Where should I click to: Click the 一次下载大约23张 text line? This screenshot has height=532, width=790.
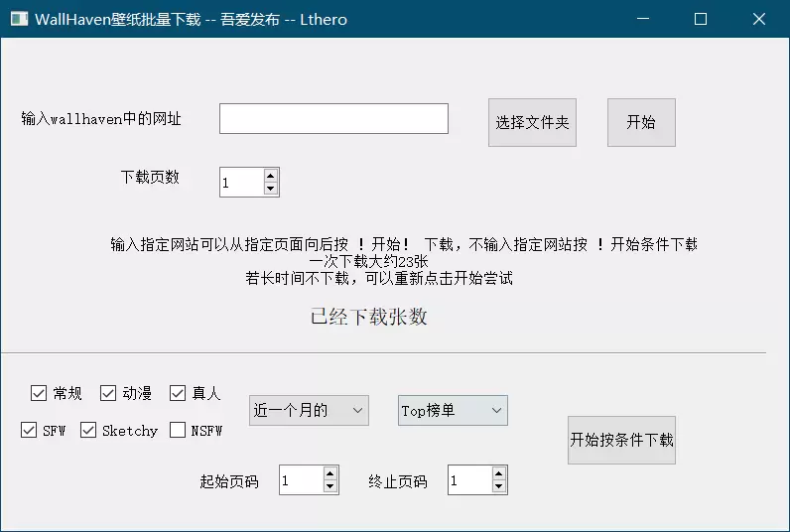(369, 261)
